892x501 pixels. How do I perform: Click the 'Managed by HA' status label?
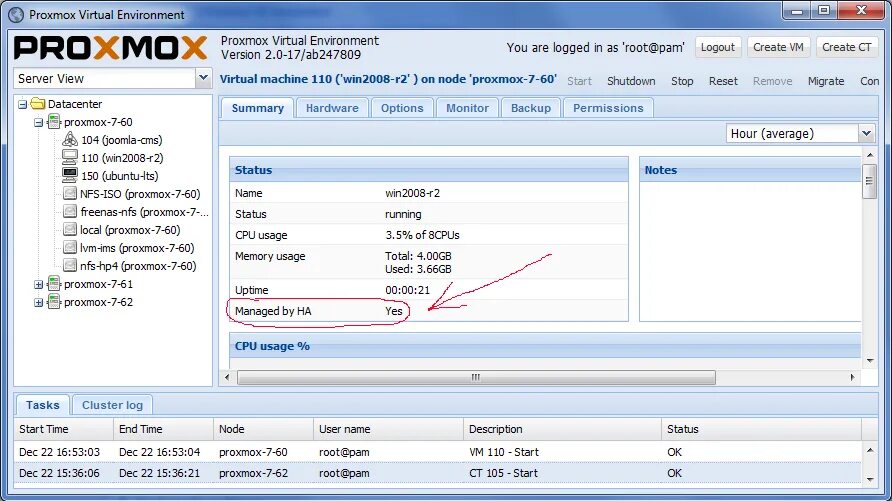273,311
